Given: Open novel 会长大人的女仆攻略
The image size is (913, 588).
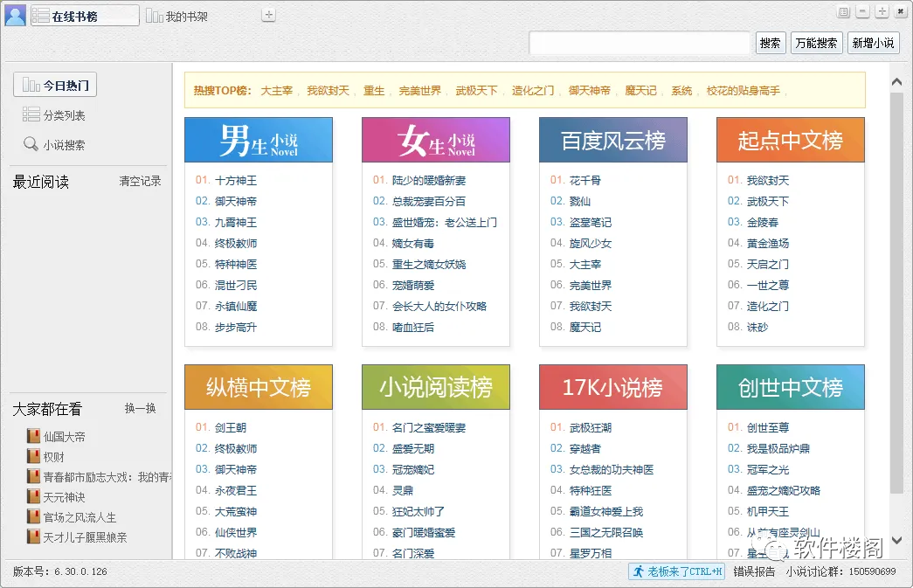Looking at the screenshot, I should [x=439, y=306].
